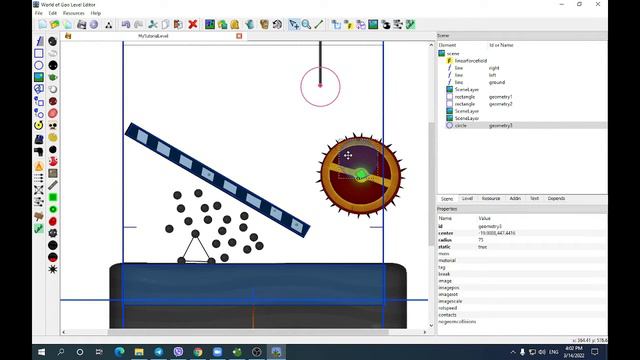Click the wooden signpost palette icon

[39, 216]
